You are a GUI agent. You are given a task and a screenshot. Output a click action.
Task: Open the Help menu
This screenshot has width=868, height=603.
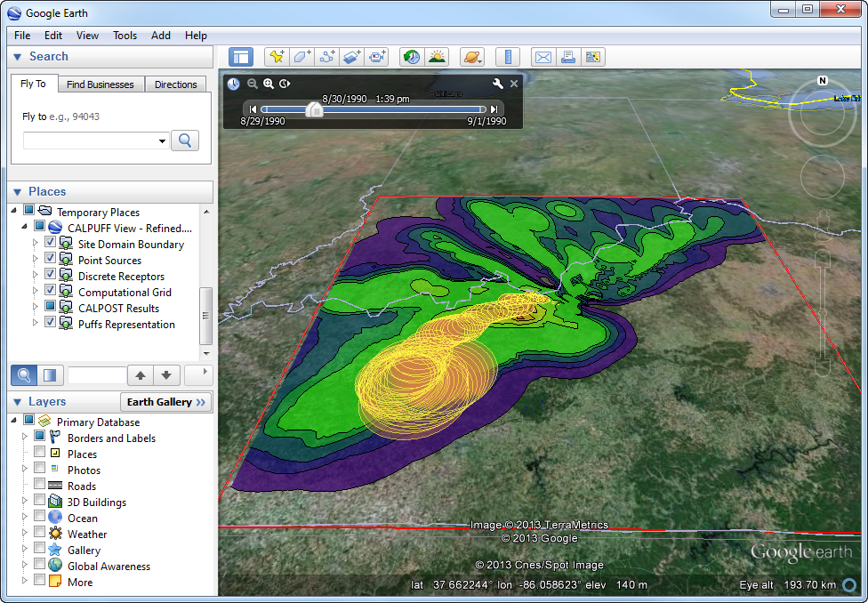(x=196, y=36)
